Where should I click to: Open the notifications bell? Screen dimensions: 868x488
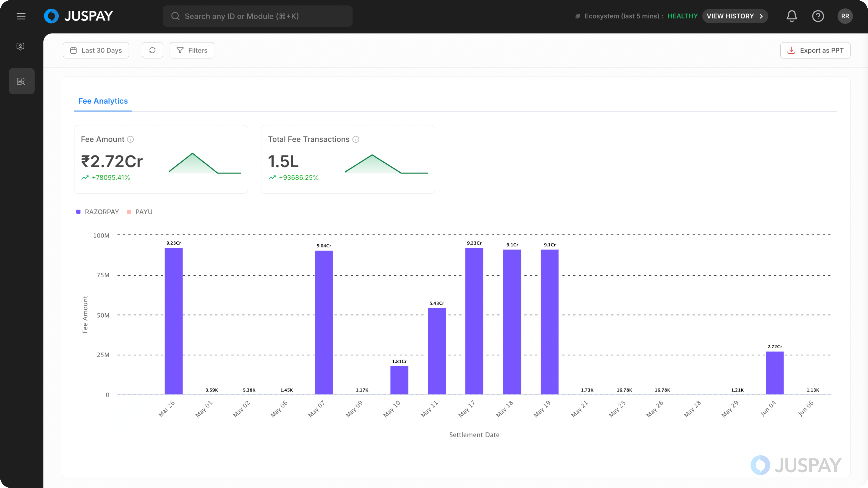pyautogui.click(x=791, y=16)
